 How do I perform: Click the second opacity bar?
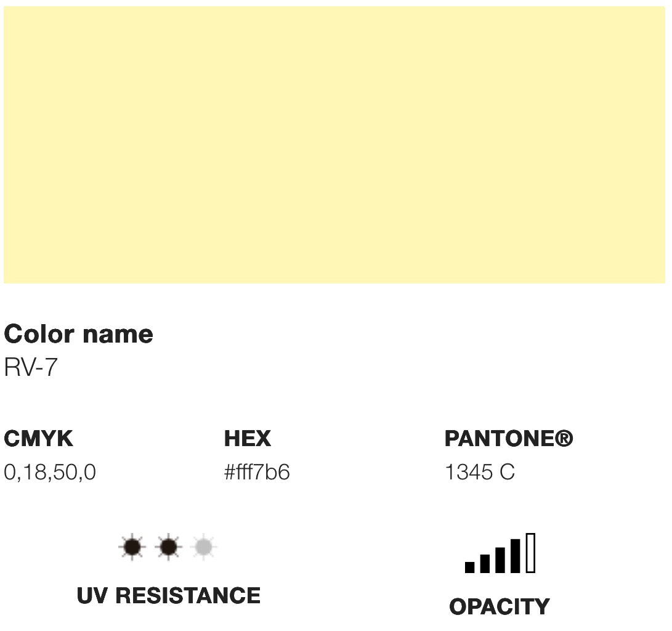485,564
